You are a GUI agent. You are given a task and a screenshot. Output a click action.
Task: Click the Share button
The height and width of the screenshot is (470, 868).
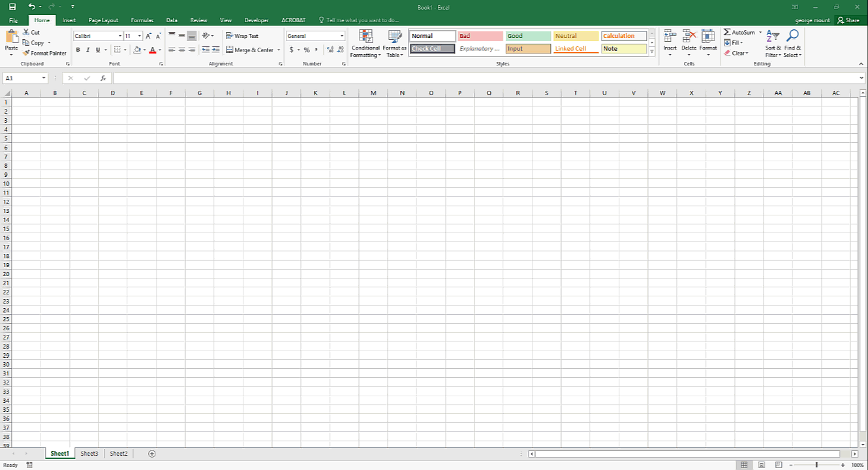(x=848, y=20)
